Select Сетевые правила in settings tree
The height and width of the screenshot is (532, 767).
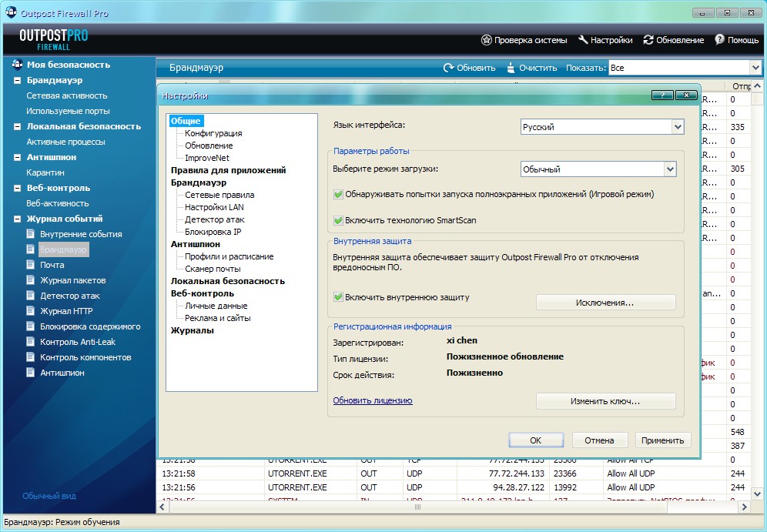coord(219,195)
